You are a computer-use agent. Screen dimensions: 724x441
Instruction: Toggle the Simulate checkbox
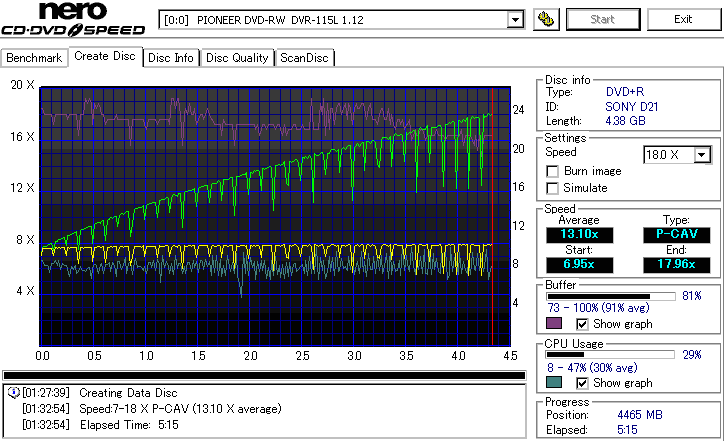552,188
